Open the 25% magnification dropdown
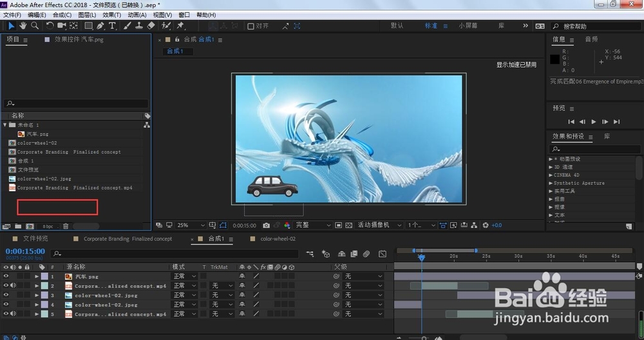 click(191, 225)
